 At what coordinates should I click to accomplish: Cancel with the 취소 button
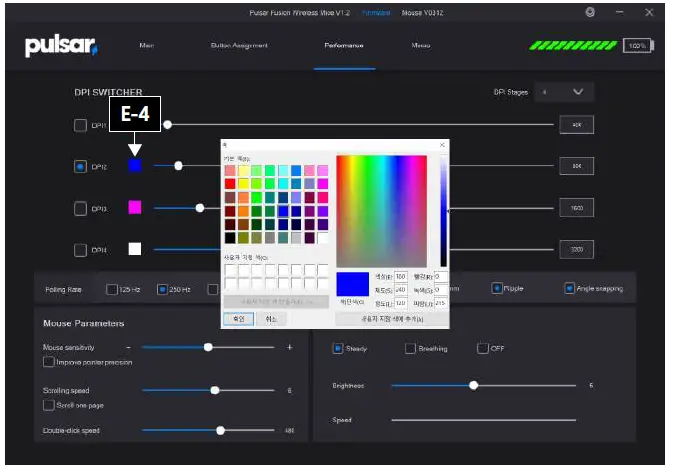271,319
